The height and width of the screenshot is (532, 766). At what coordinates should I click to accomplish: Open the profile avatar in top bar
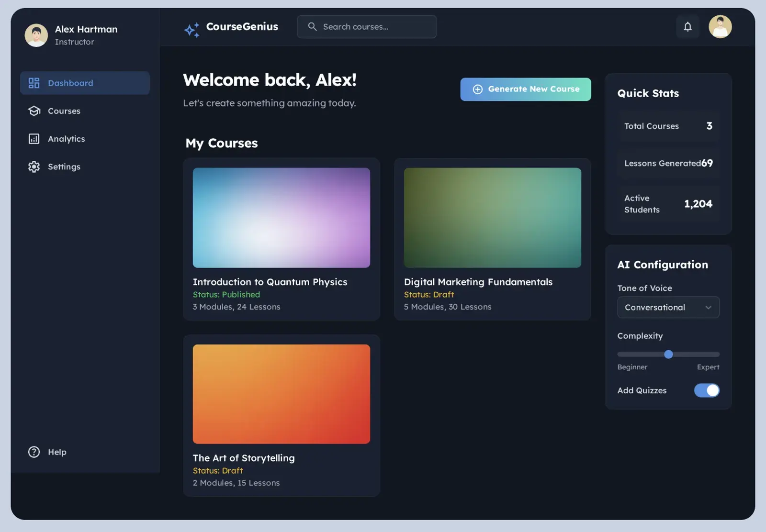tap(720, 27)
